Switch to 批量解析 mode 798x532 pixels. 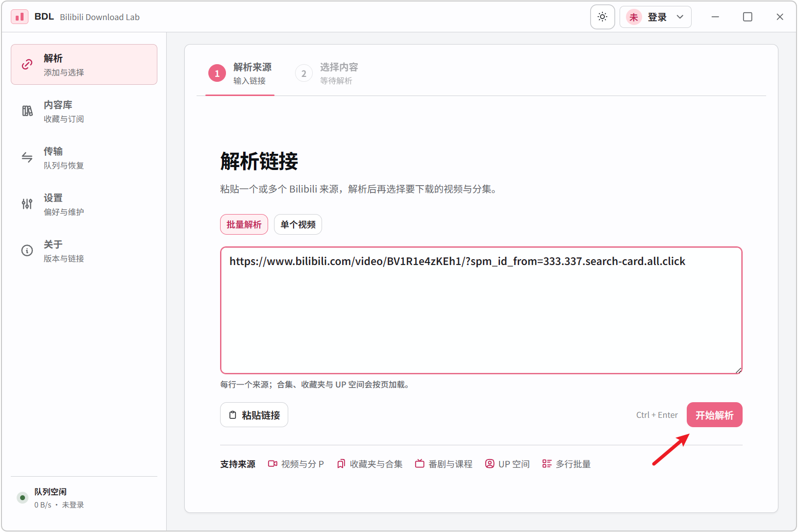(244, 224)
